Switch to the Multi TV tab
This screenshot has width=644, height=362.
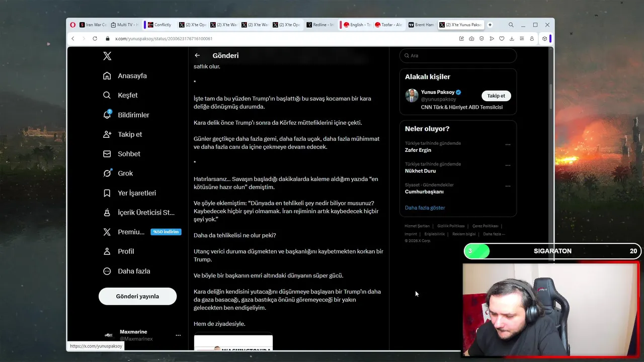124,25
